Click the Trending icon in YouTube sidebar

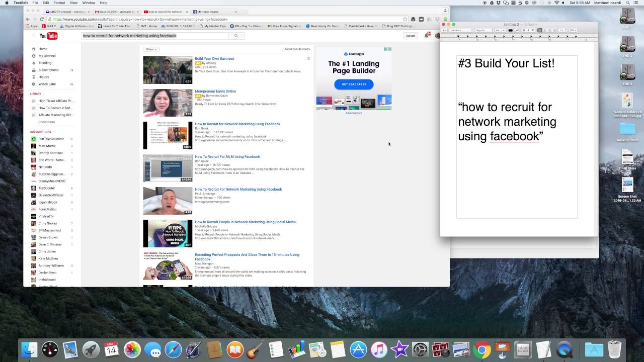point(34,63)
